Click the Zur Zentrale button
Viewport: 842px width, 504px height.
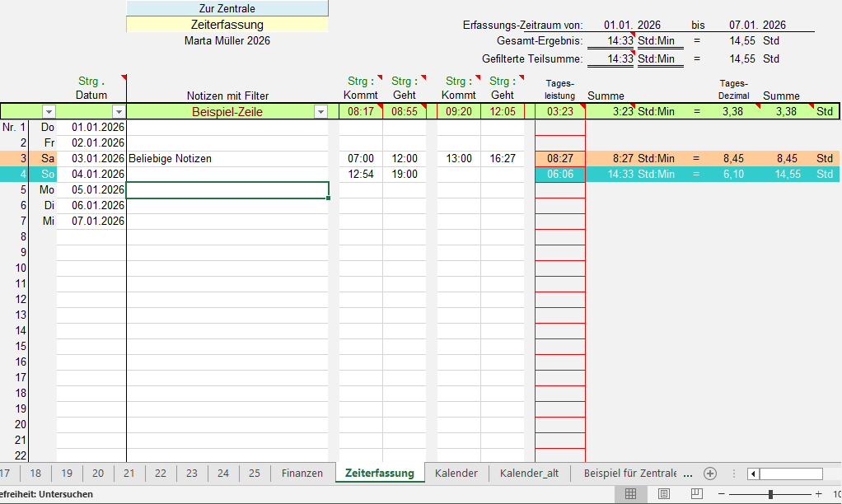click(x=227, y=9)
